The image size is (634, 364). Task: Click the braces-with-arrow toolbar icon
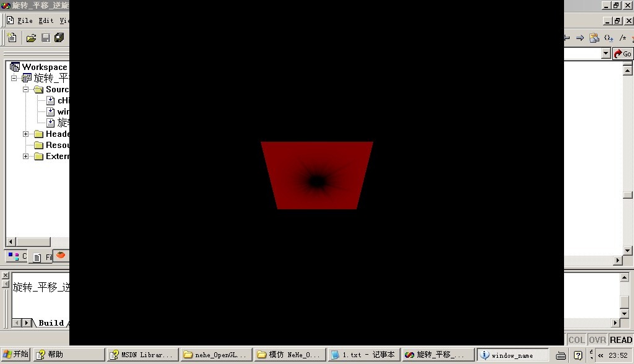point(609,38)
